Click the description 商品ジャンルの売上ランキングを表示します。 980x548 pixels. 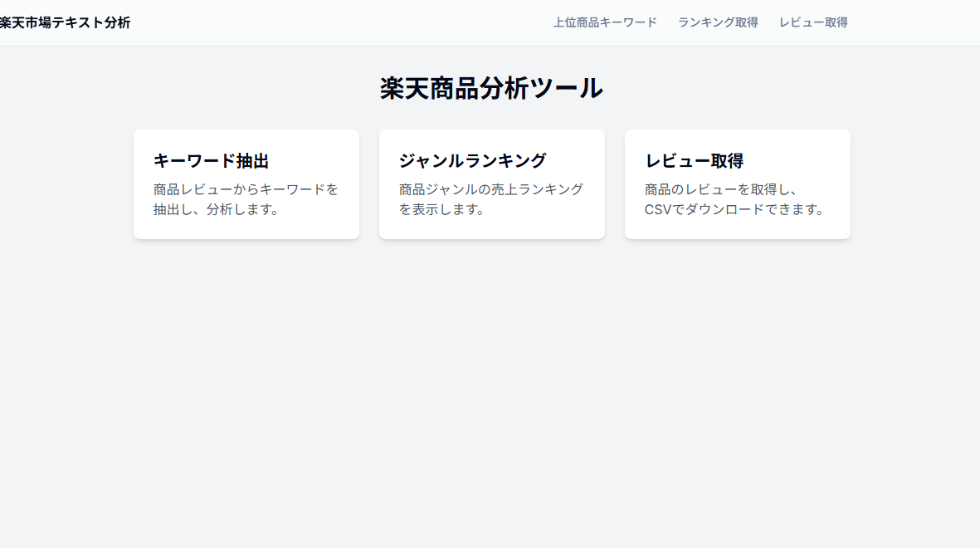tap(491, 199)
